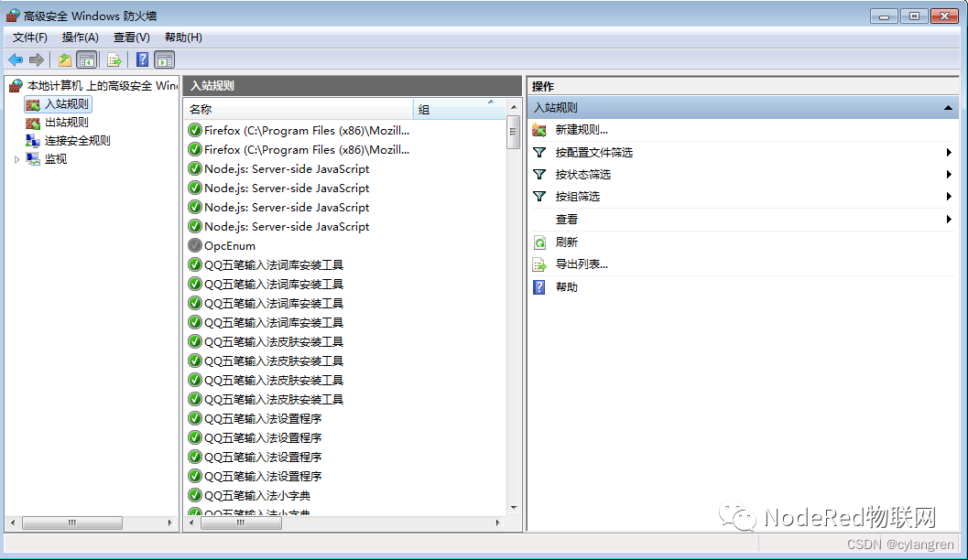Click the title bar firewall app icon
This screenshot has height=560, width=968.
pos(13,16)
